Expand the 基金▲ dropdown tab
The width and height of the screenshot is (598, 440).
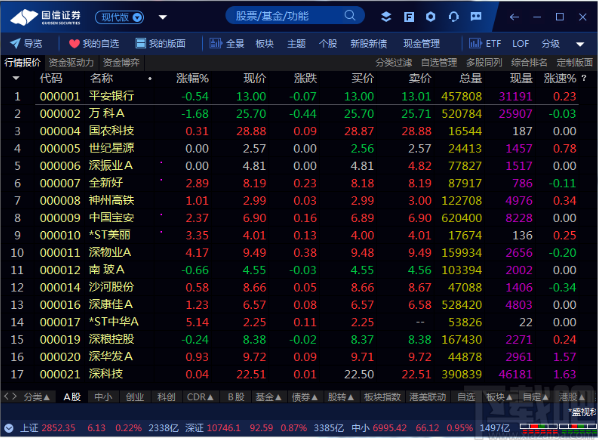268,397
